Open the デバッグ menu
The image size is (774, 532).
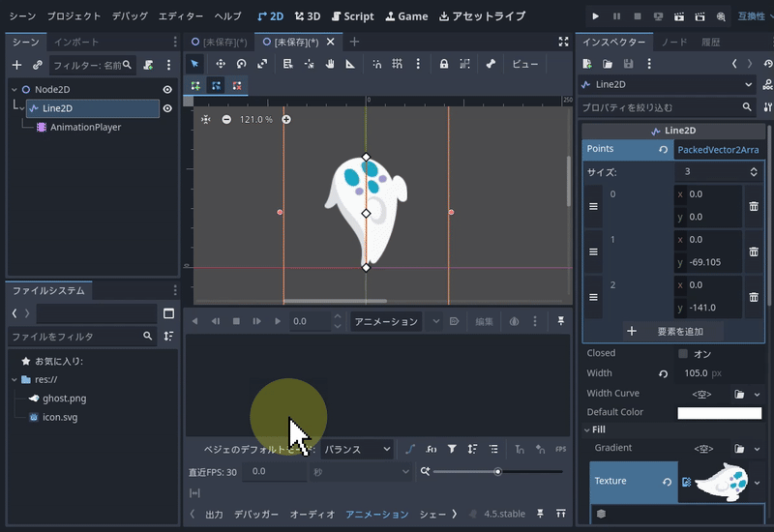[x=130, y=16]
